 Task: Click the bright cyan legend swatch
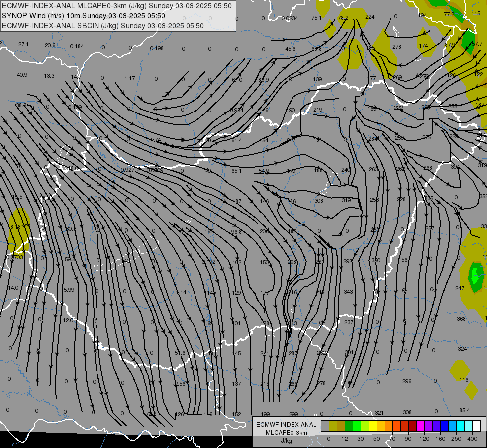point(460,426)
